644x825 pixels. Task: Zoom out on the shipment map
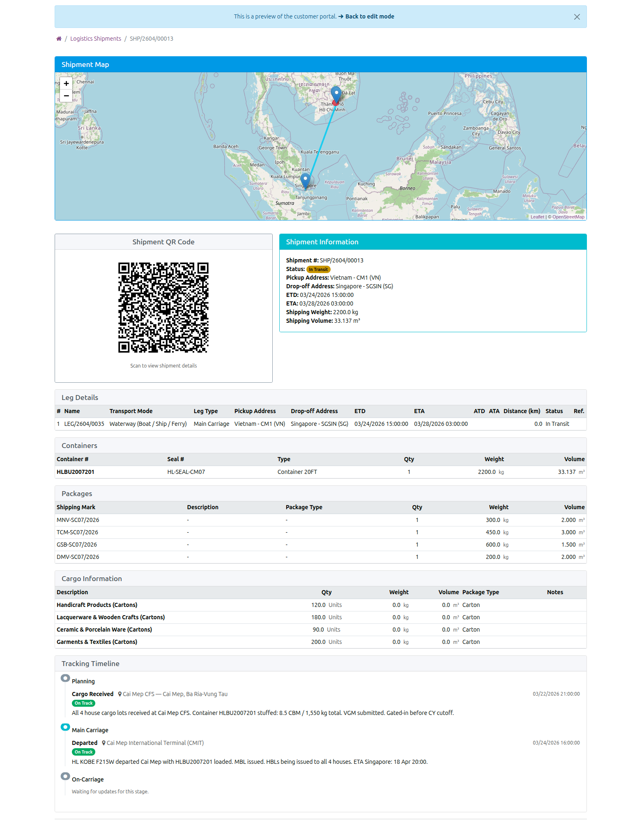click(x=66, y=96)
